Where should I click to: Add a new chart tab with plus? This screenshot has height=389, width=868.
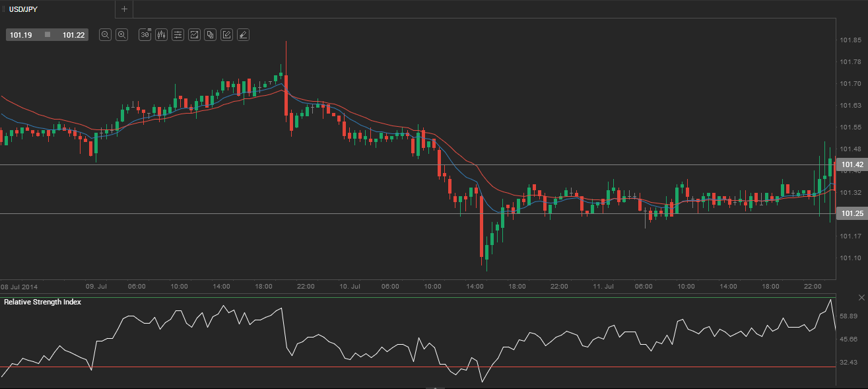(124, 9)
